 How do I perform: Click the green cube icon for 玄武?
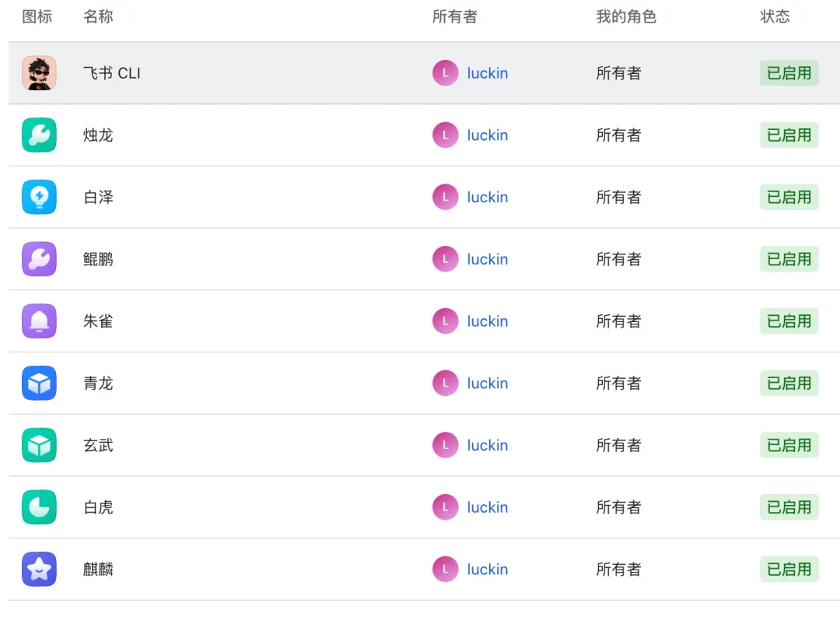click(x=39, y=445)
